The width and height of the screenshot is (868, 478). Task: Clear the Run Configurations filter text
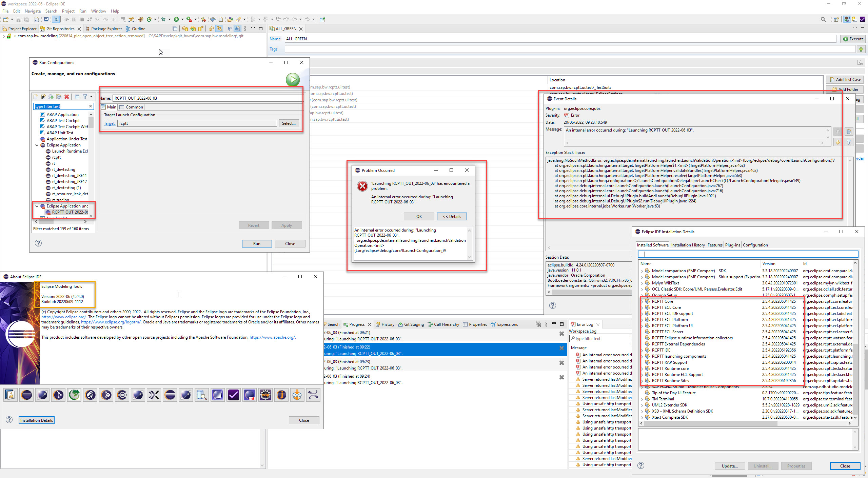pos(91,106)
